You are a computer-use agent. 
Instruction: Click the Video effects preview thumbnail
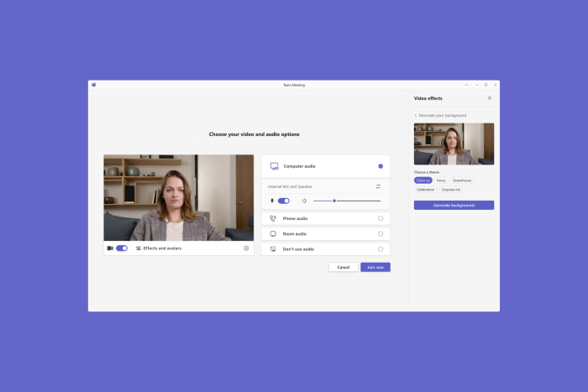(454, 144)
